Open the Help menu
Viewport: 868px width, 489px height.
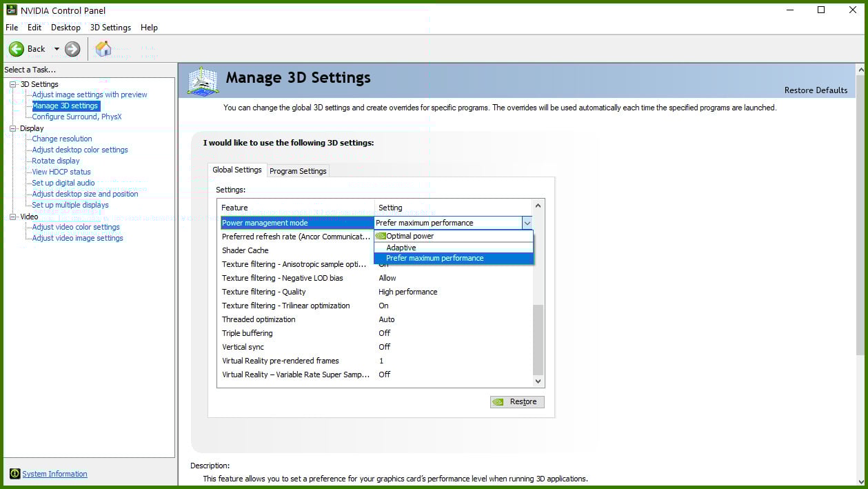149,28
